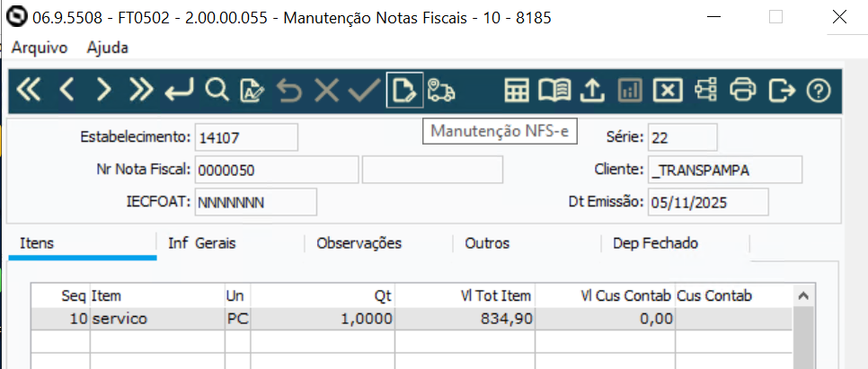Open the Manutenção NFS-e document icon
This screenshot has width=868, height=369.
[404, 90]
